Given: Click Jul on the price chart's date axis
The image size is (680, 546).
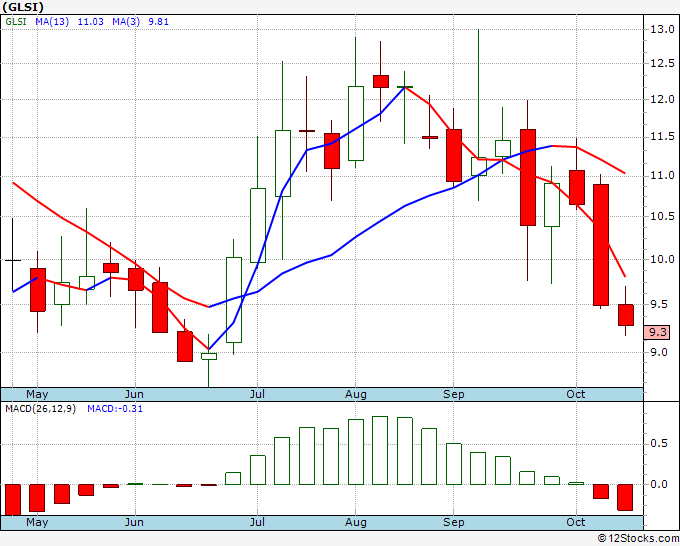Looking at the screenshot, I should pos(257,395).
